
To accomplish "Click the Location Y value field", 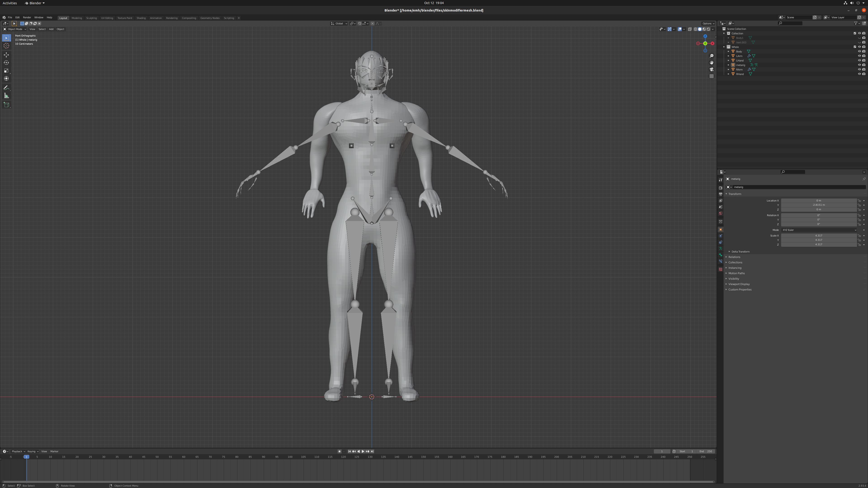I will click(x=819, y=205).
